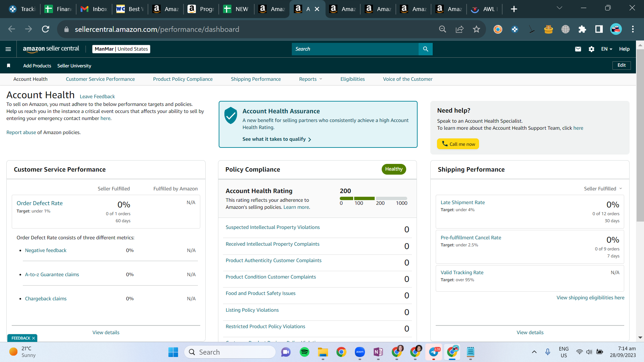Click View shipping eligibilities here link
The image size is (644, 362).
[x=590, y=298]
